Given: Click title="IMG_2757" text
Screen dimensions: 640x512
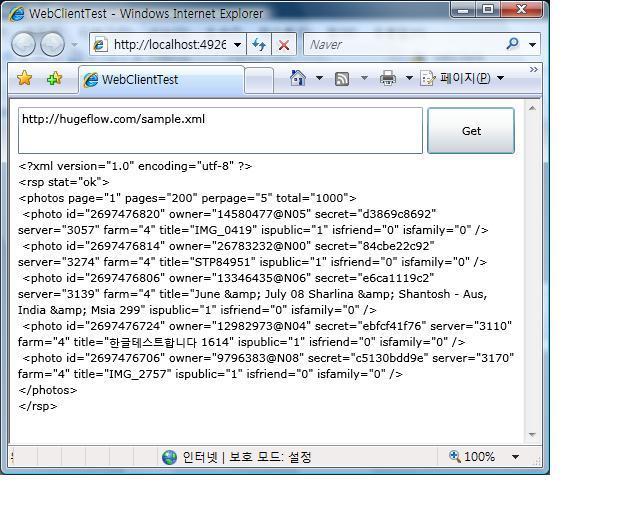Looking at the screenshot, I should pyautogui.click(x=122, y=374).
